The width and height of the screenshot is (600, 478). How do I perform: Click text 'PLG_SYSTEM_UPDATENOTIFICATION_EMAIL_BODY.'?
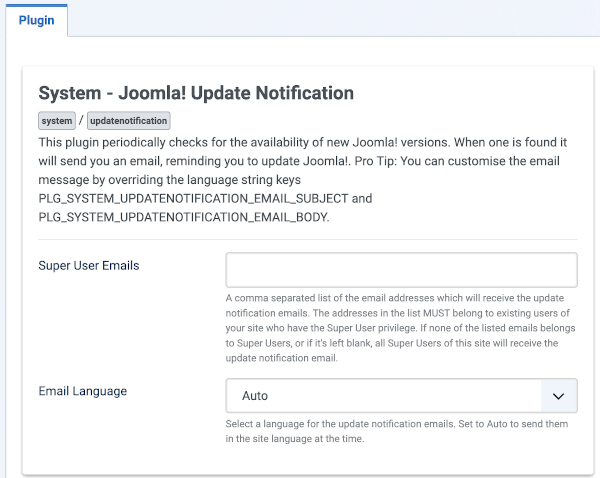184,217
